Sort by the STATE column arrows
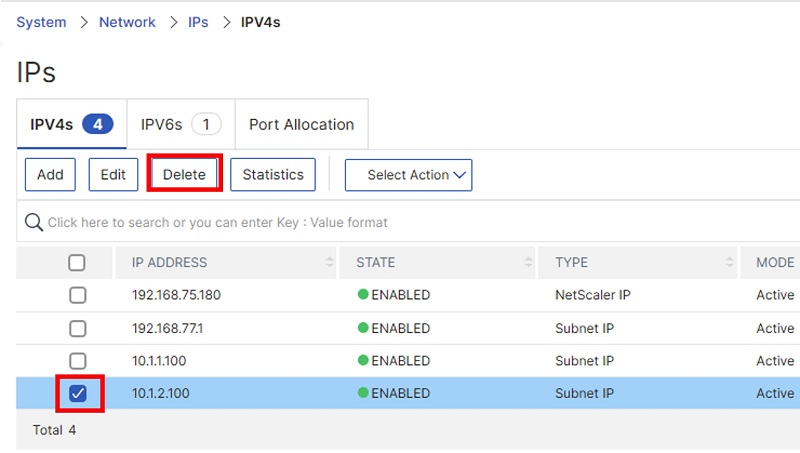Image resolution: width=800 pixels, height=453 pixels. pos(528,262)
